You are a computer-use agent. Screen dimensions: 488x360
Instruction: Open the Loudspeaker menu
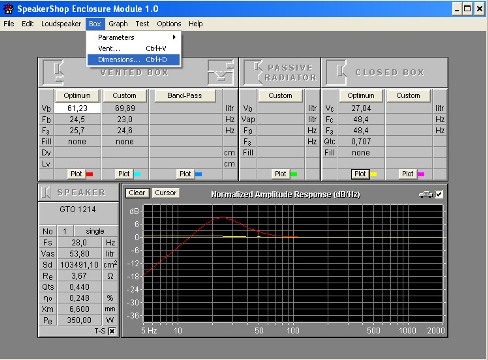coord(61,24)
